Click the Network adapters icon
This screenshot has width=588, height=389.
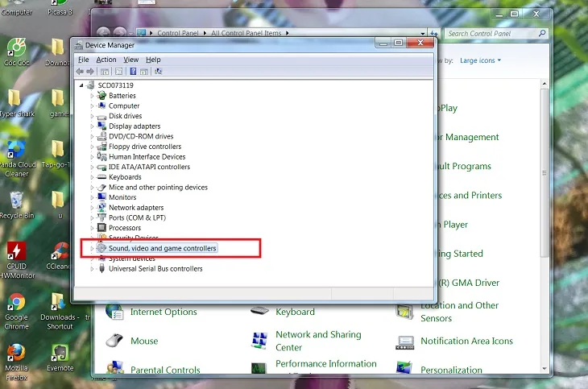102,208
